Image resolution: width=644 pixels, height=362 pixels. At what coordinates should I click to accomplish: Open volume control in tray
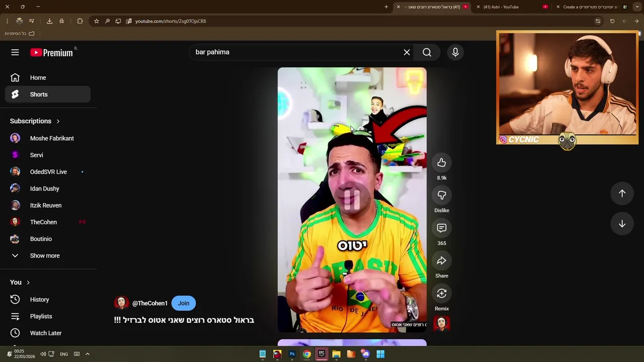pyautogui.click(x=43, y=354)
